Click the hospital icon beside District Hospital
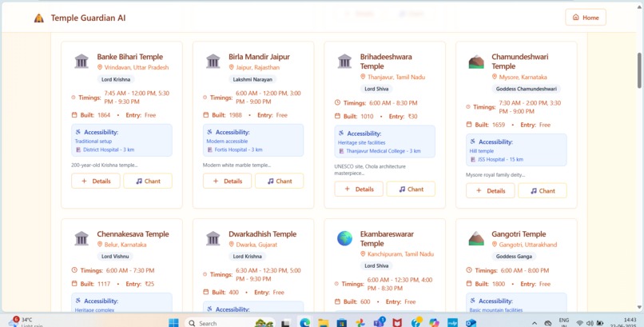 [x=78, y=150]
